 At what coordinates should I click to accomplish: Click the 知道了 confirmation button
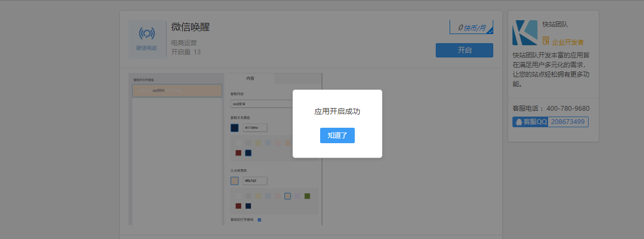pyautogui.click(x=337, y=136)
